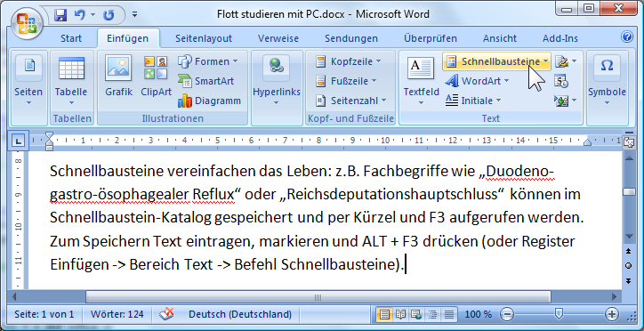Click the Hyperlinks globe icon

point(276,67)
